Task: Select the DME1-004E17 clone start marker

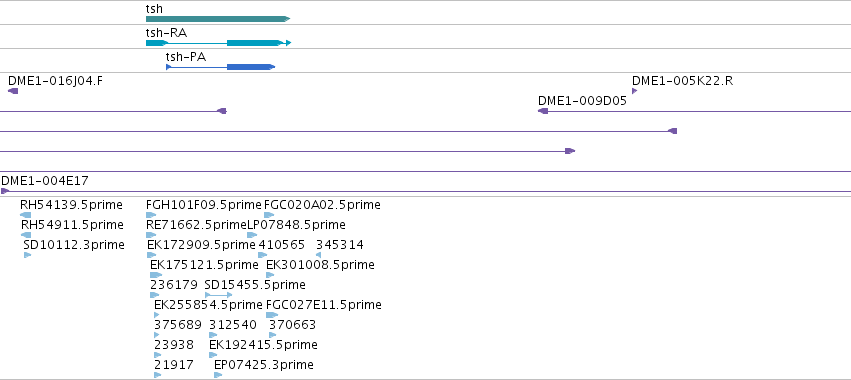Action: (x=5, y=191)
